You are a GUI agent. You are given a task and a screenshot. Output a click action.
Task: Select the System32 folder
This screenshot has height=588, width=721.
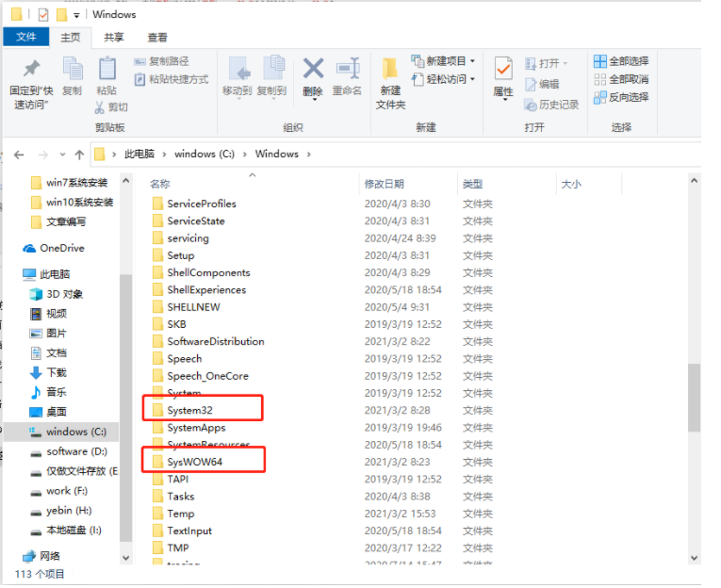tap(189, 410)
